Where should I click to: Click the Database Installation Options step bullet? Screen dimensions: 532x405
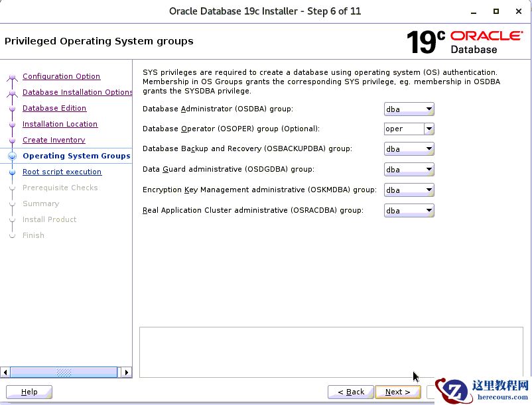pos(12,93)
